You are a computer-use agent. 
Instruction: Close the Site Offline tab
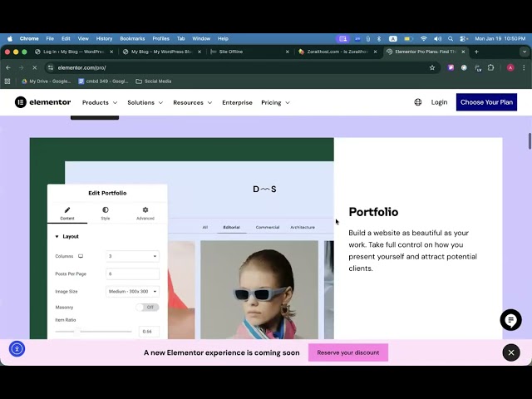click(288, 52)
